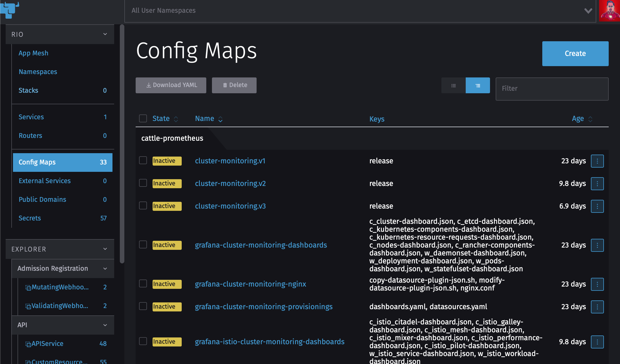The height and width of the screenshot is (364, 620).
Task: Switch to flat list view
Action: tap(453, 85)
